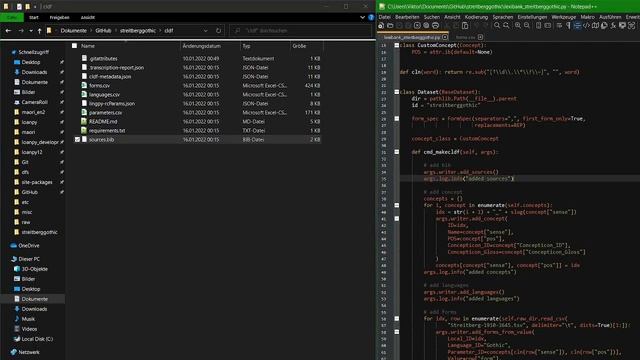Open Notepad++ Kodierung menu
The image size is (640, 360).
click(476, 17)
